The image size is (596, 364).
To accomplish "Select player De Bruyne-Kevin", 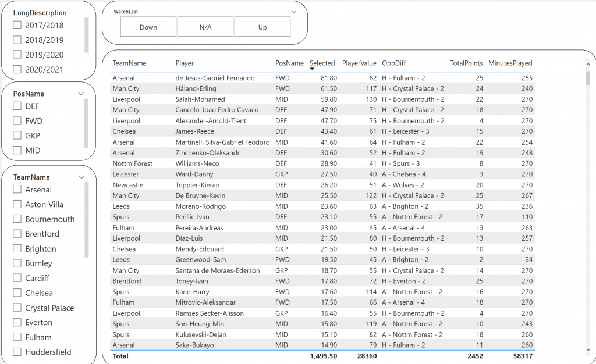I will [x=200, y=195].
